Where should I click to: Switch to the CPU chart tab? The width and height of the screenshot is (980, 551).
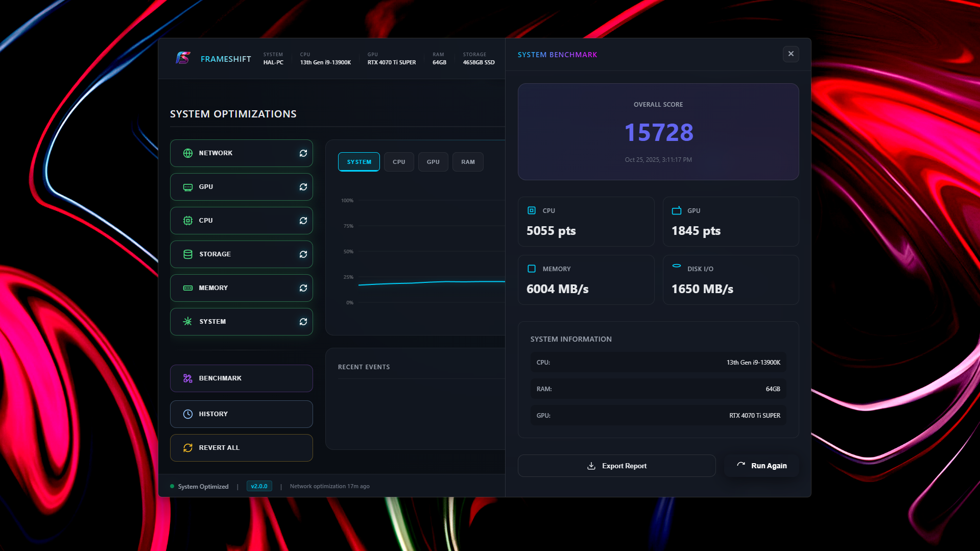coord(398,161)
